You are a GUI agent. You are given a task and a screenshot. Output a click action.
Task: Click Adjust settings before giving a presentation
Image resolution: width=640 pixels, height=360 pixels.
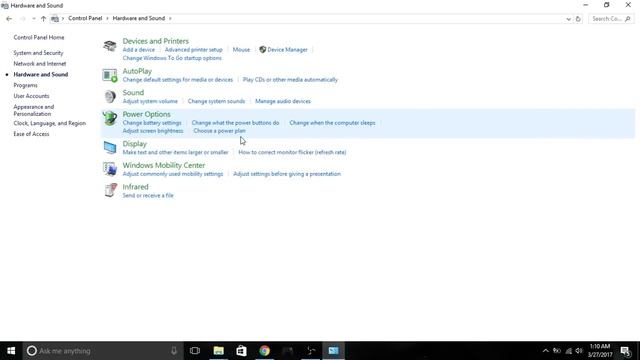(x=287, y=174)
